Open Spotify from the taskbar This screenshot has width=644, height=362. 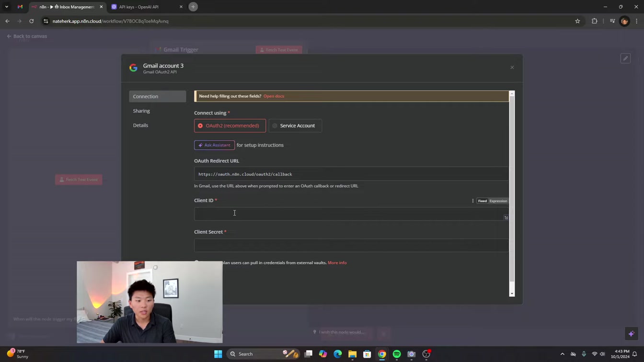pos(397,354)
